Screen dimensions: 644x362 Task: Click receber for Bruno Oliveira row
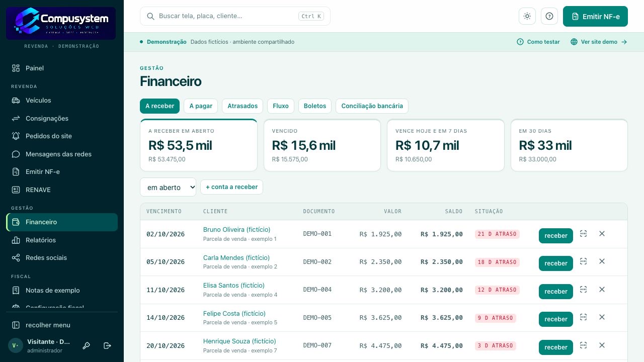pyautogui.click(x=556, y=235)
